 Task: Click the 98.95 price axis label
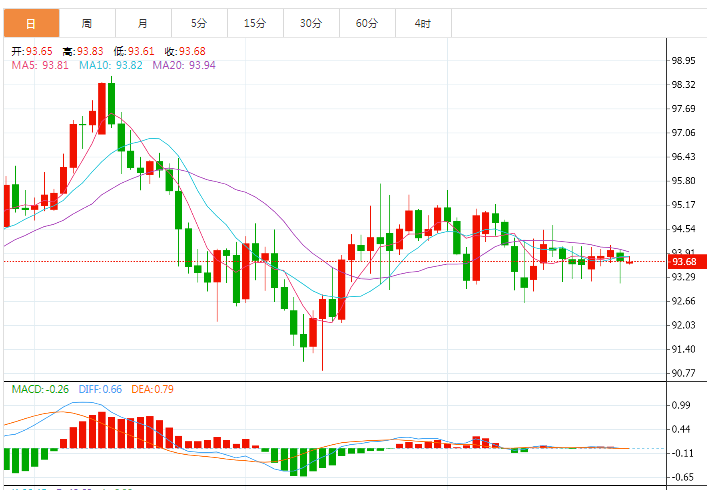pos(684,60)
